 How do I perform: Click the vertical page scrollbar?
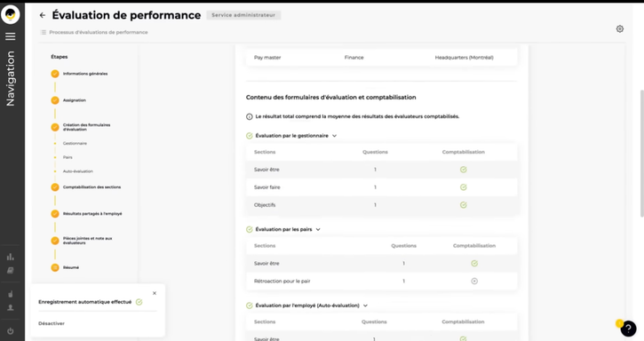(x=641, y=154)
